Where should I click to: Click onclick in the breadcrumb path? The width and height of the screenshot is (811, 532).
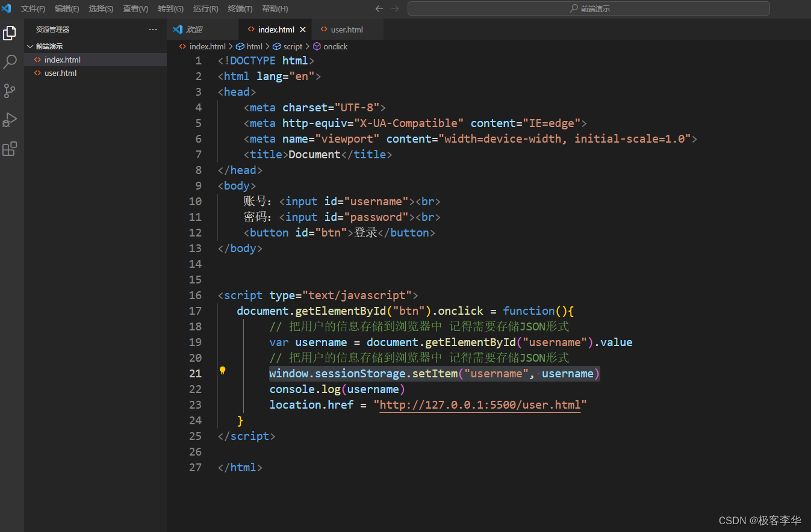335,46
